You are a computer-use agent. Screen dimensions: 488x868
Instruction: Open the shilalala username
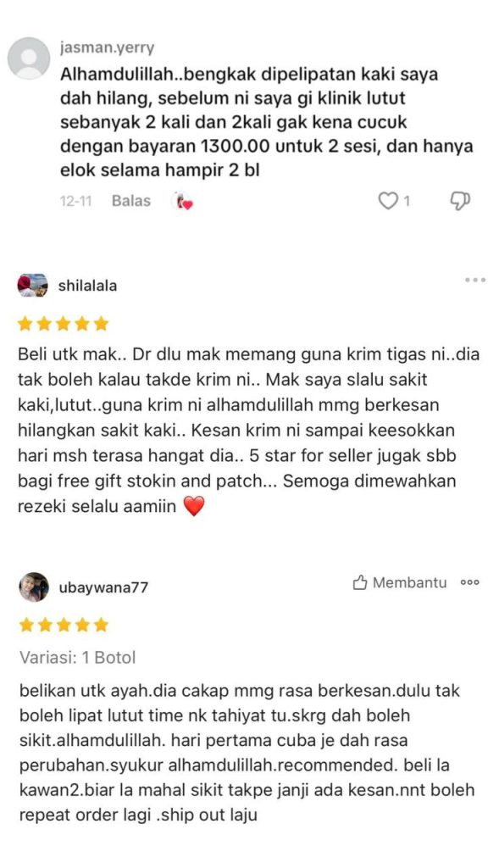(x=87, y=287)
